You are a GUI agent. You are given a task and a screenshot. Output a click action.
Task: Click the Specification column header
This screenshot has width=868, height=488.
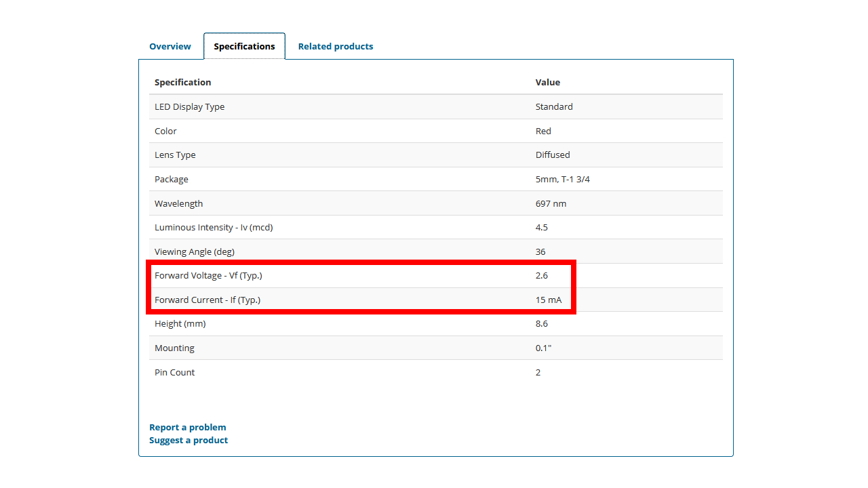(182, 82)
